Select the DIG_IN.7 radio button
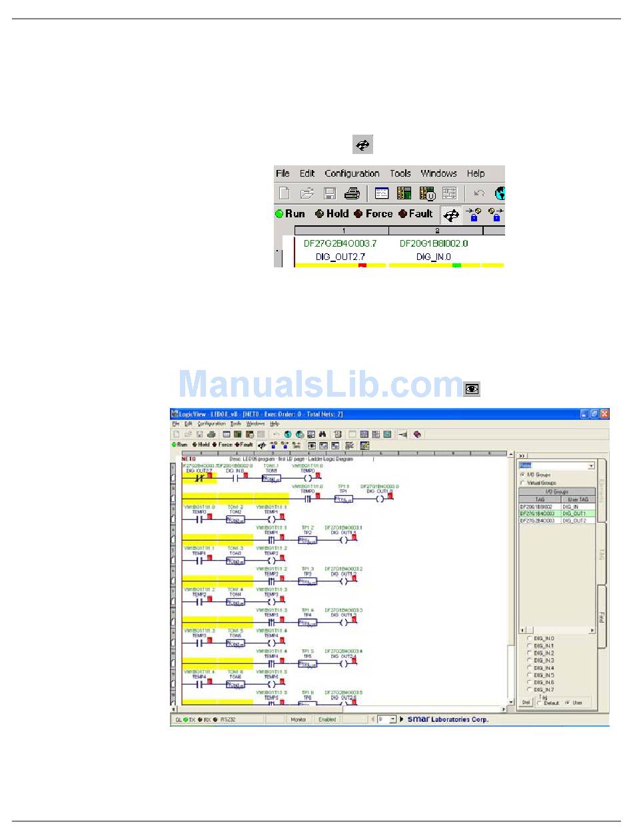This screenshot has height=840, width=633. (x=530, y=690)
